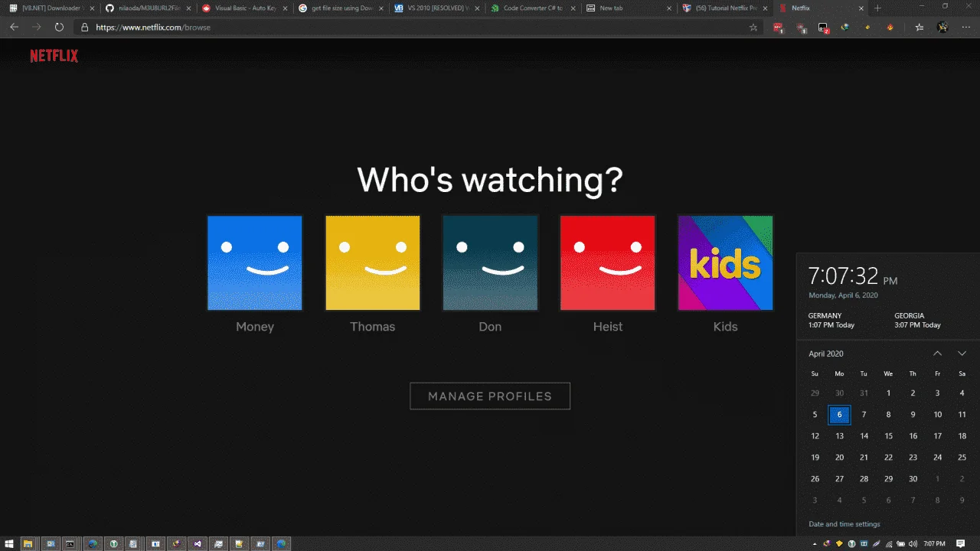The height and width of the screenshot is (551, 980).
Task: Select the blue Money profile avatar
Action: pos(254,262)
